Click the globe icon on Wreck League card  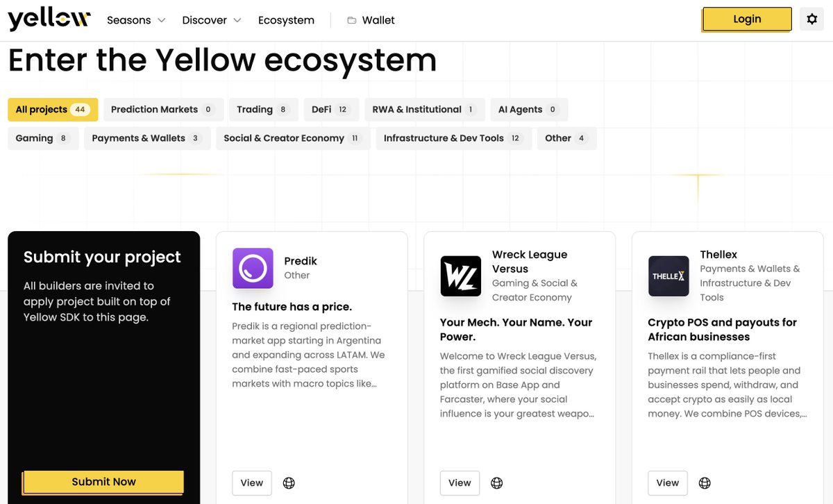click(497, 482)
